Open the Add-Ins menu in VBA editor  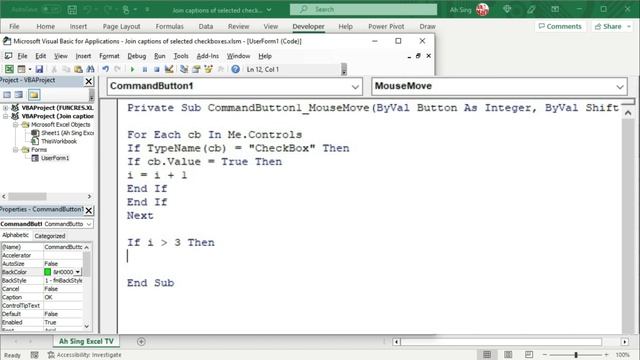tap(208, 56)
